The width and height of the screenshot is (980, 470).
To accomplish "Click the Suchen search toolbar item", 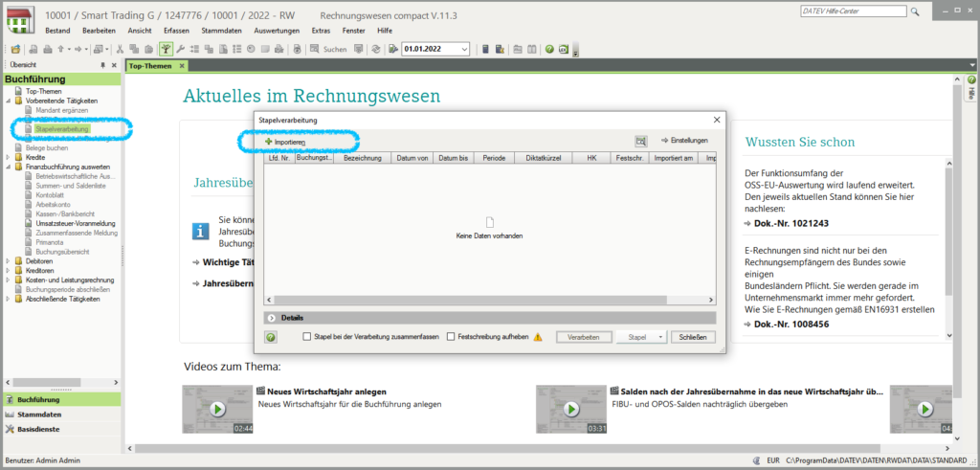I will [329, 49].
